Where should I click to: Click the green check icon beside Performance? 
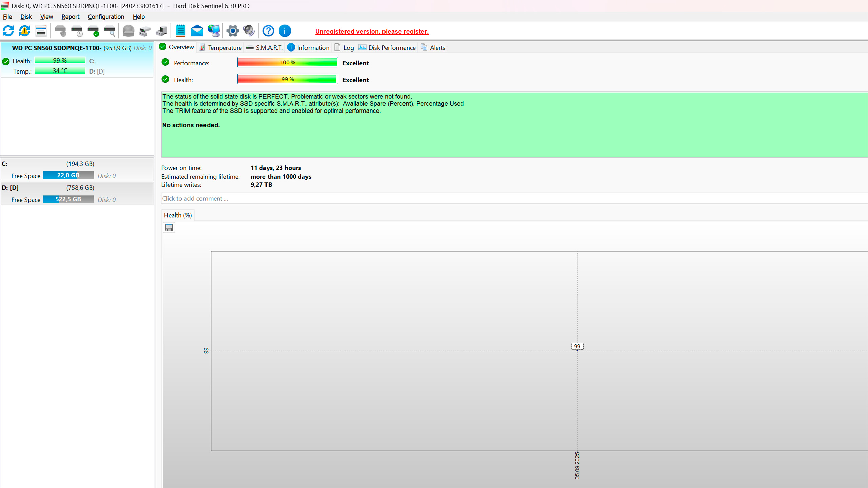pyautogui.click(x=165, y=62)
